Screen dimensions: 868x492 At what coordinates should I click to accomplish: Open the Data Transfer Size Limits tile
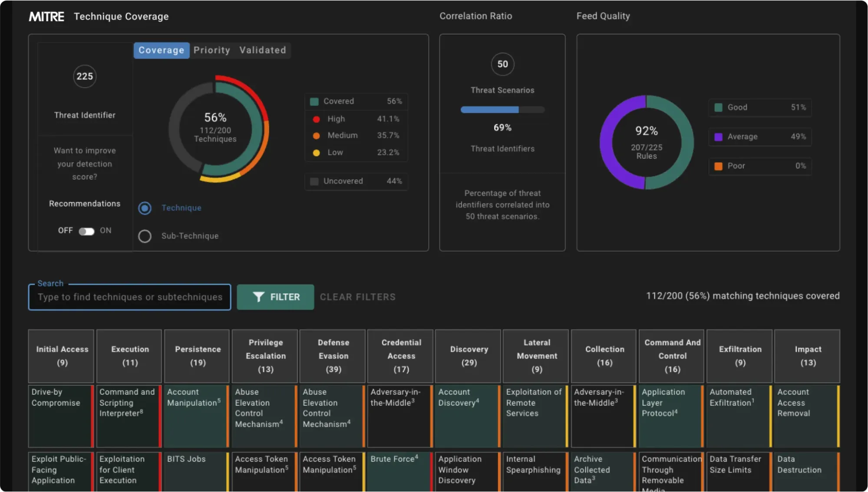tap(739, 472)
